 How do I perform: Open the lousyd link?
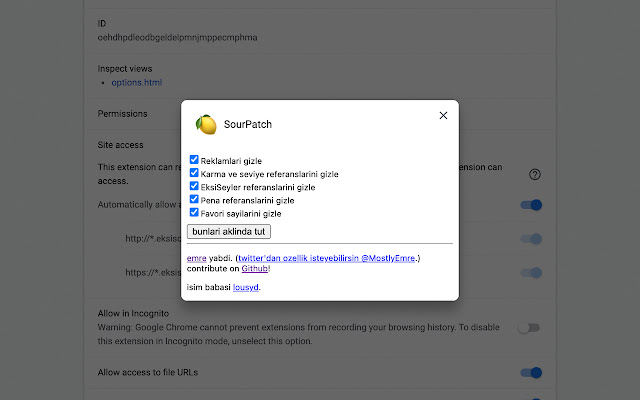pyautogui.click(x=246, y=287)
